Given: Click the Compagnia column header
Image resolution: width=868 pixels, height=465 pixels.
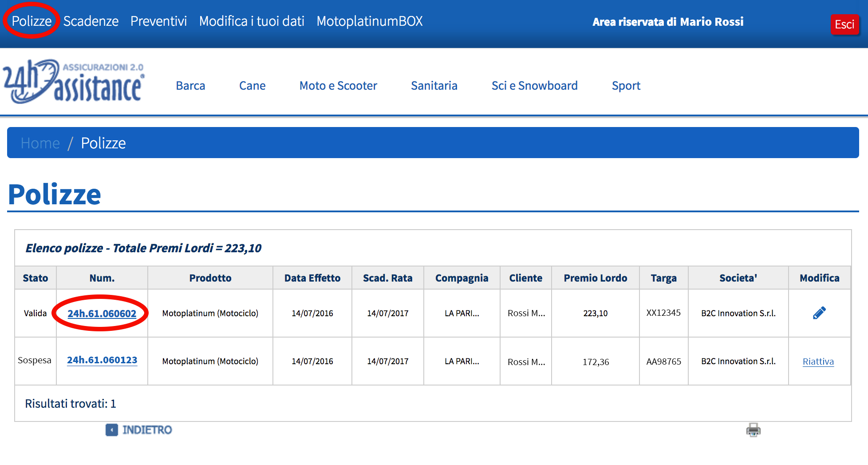Looking at the screenshot, I should tap(462, 278).
